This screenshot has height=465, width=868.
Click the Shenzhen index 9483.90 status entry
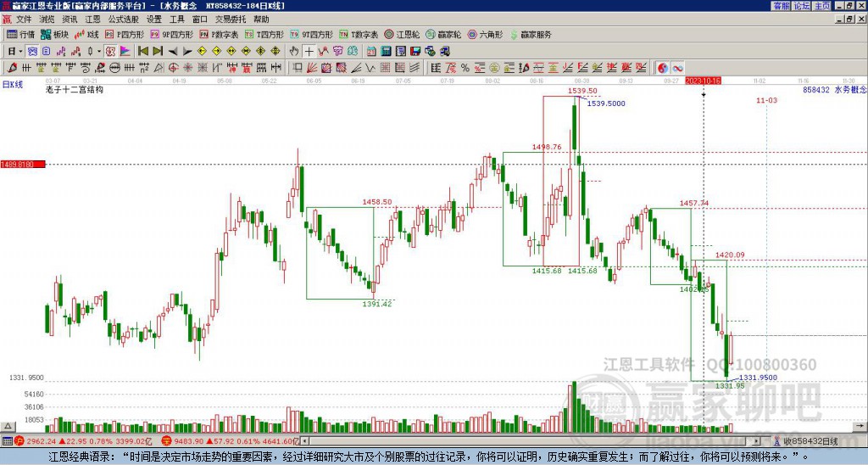[231, 441]
